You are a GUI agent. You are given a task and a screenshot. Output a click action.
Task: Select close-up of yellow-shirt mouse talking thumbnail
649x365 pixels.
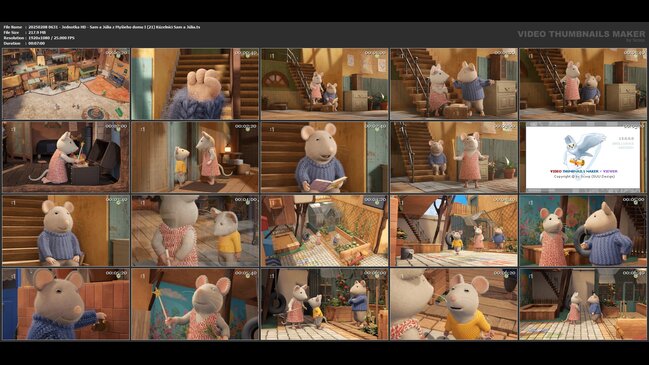click(x=454, y=304)
